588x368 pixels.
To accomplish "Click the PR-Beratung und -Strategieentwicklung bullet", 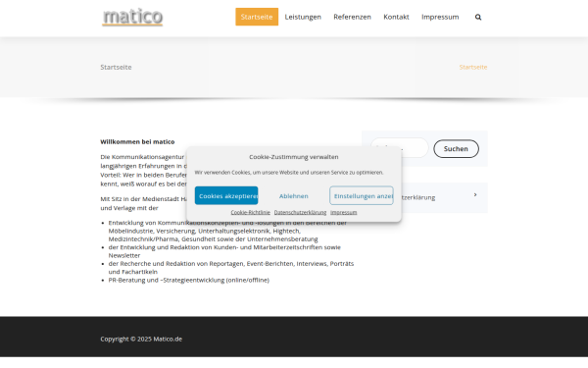I will 188,280.
